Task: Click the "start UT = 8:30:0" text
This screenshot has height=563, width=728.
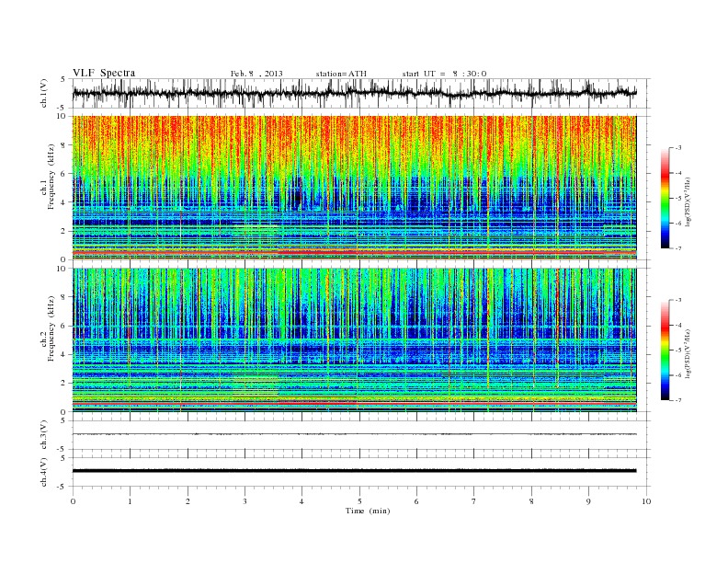Action: [x=444, y=74]
